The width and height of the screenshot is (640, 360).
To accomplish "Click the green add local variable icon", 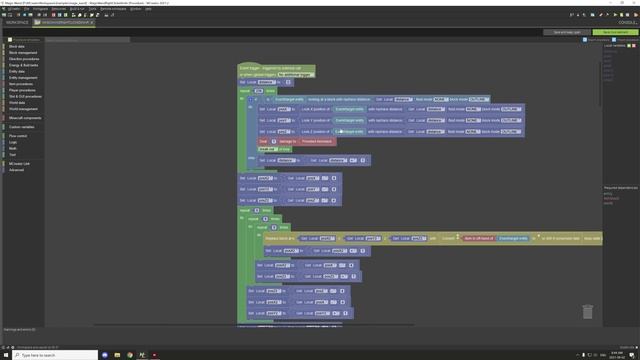I will click(x=629, y=46).
